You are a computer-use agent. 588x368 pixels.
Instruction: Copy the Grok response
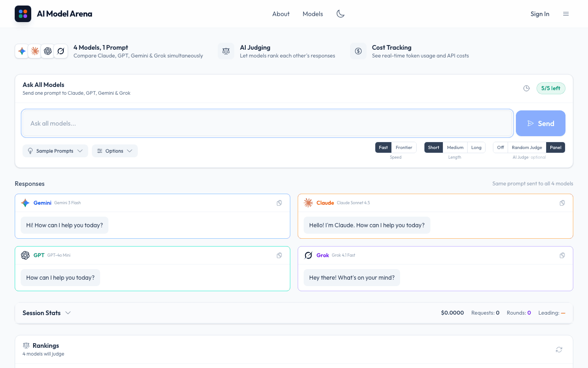pyautogui.click(x=562, y=255)
